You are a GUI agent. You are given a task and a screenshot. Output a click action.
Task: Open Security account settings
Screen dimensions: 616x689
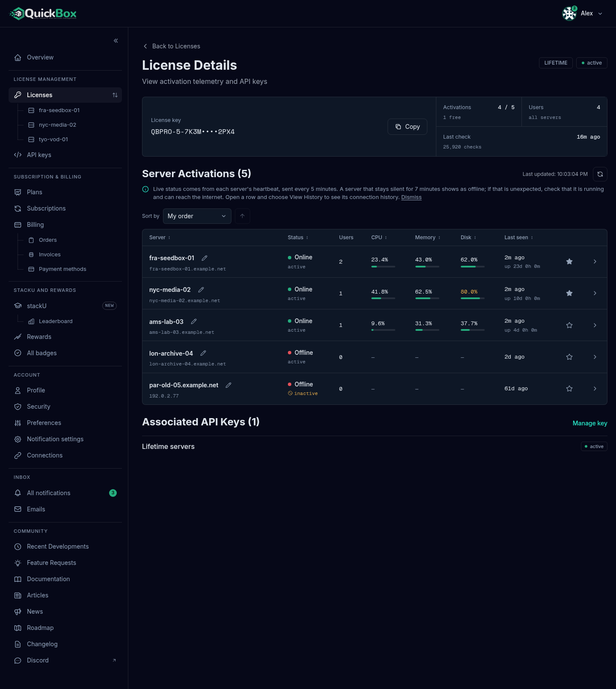point(65,407)
